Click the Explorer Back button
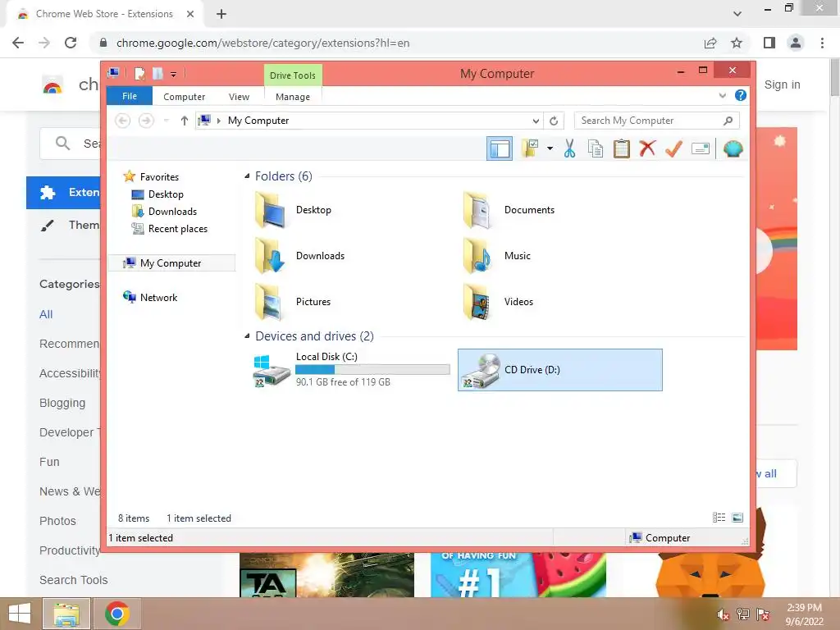 [123, 121]
